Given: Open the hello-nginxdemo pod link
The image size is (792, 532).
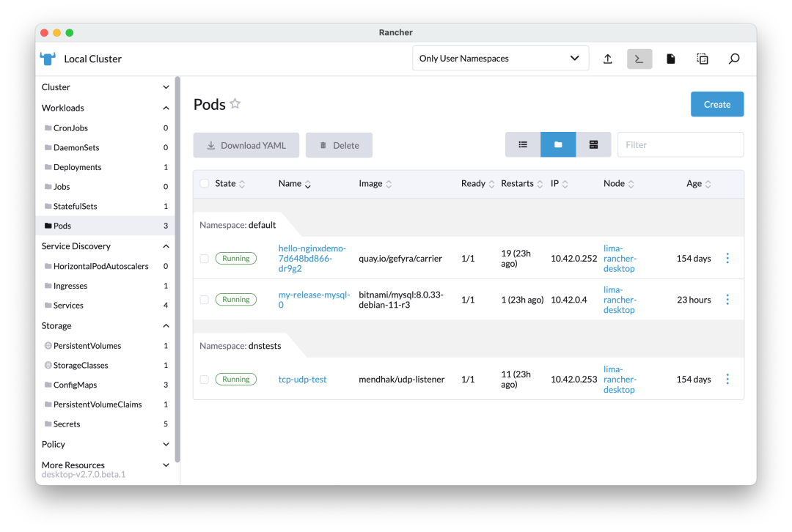Looking at the screenshot, I should pyautogui.click(x=313, y=258).
